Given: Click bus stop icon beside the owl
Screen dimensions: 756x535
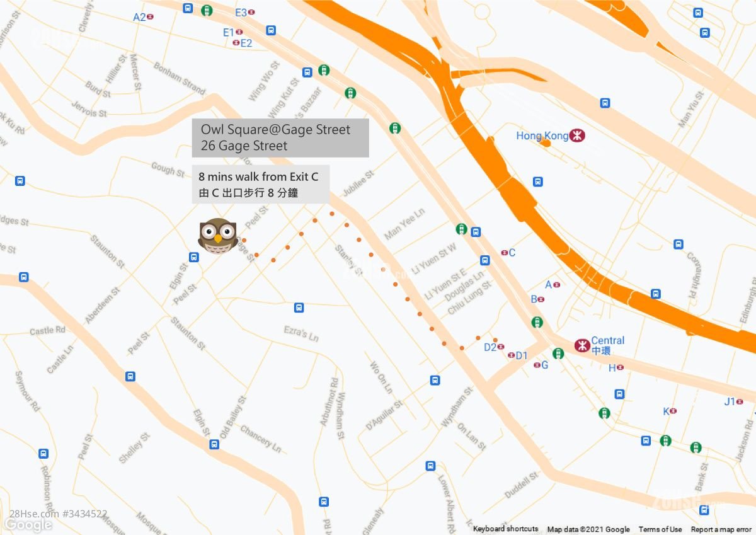Looking at the screenshot, I should point(194,256).
